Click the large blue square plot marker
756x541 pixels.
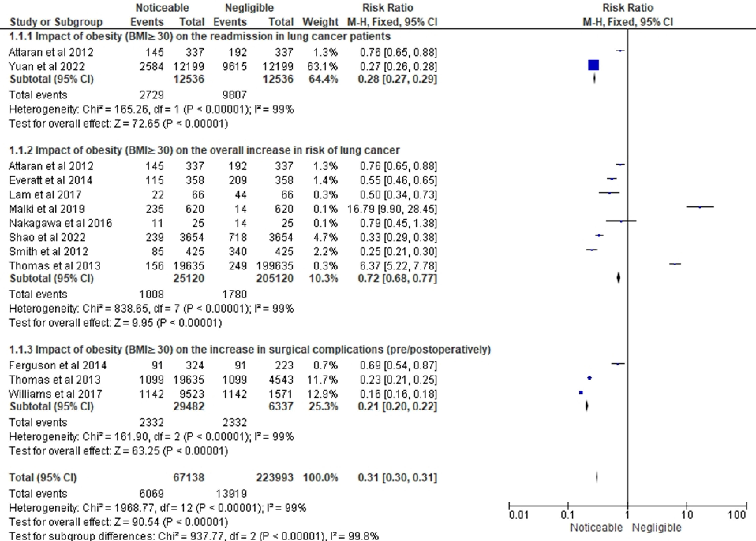pos(593,65)
